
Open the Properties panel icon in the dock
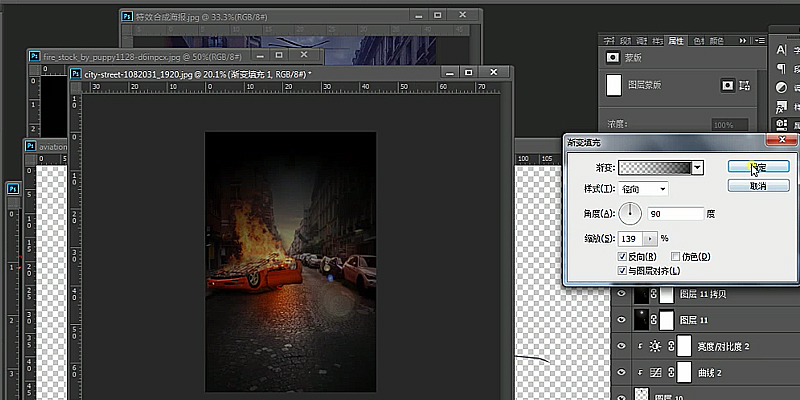tap(781, 124)
